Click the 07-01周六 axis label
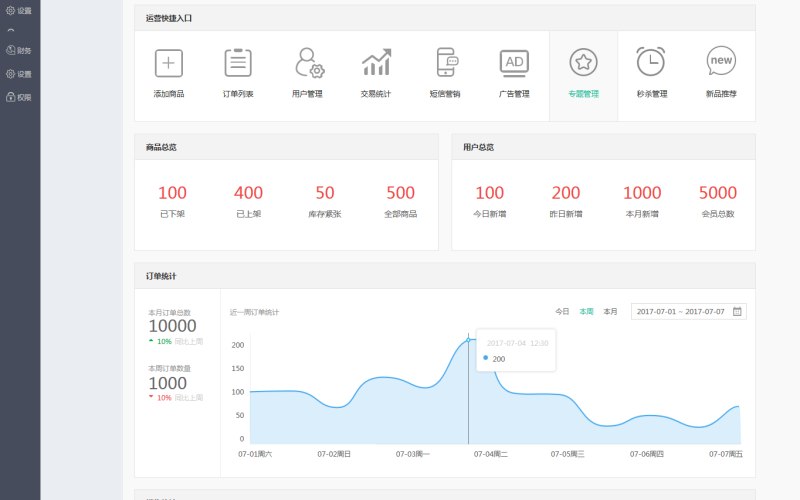 pyautogui.click(x=255, y=454)
